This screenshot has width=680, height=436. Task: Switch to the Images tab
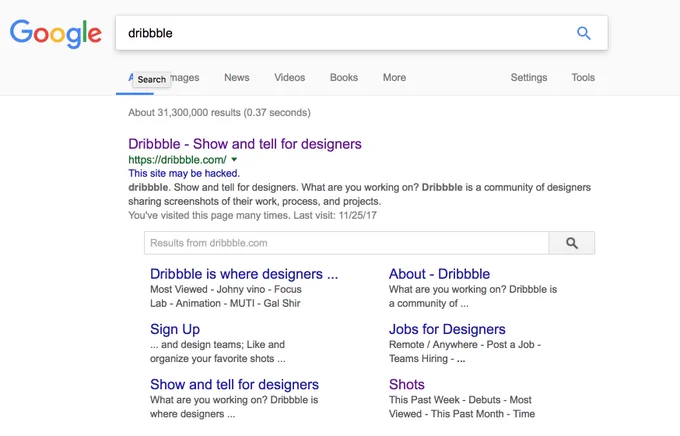tap(185, 78)
